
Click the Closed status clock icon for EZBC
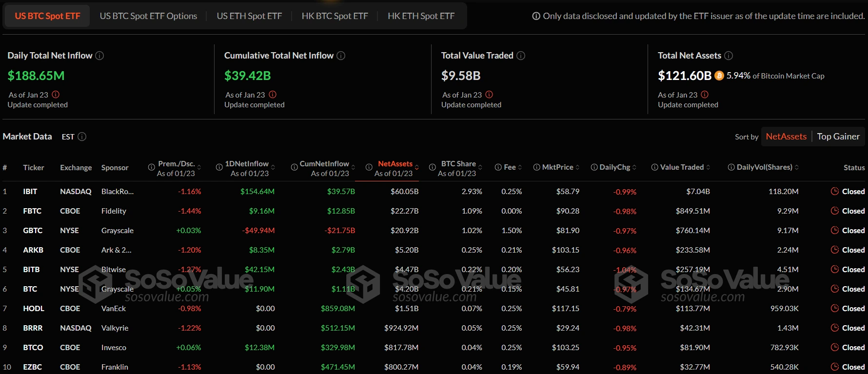tap(835, 367)
